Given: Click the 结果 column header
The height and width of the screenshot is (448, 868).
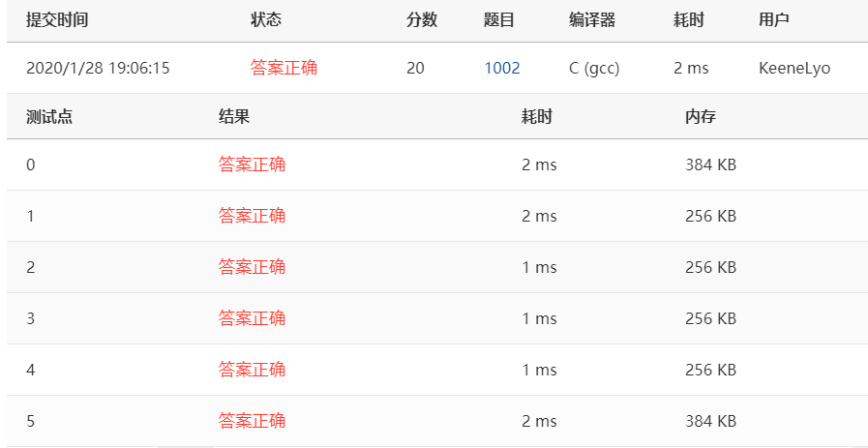Looking at the screenshot, I should [x=234, y=117].
